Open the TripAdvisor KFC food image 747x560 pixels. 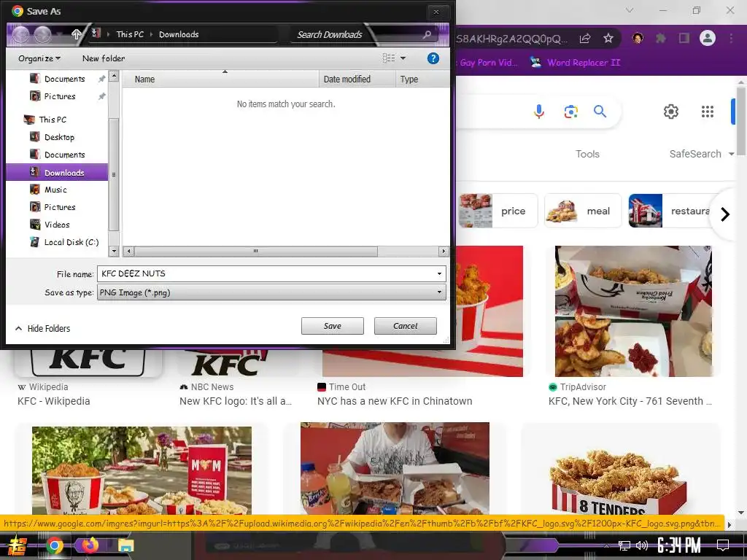pyautogui.click(x=634, y=311)
